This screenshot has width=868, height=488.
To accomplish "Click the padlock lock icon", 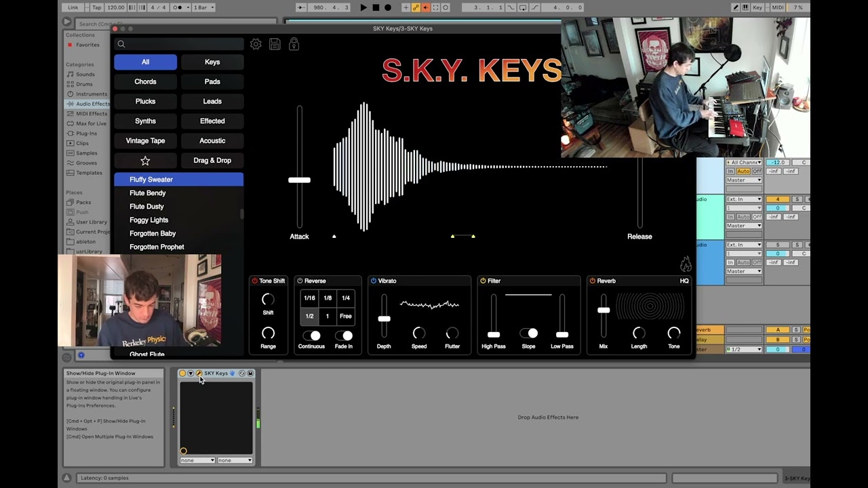I will point(294,44).
